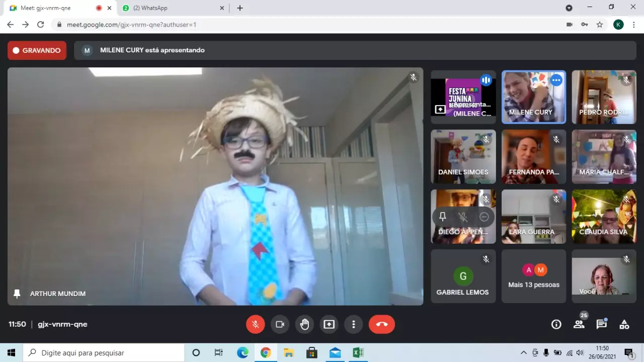Open meeting details info icon

pyautogui.click(x=556, y=325)
